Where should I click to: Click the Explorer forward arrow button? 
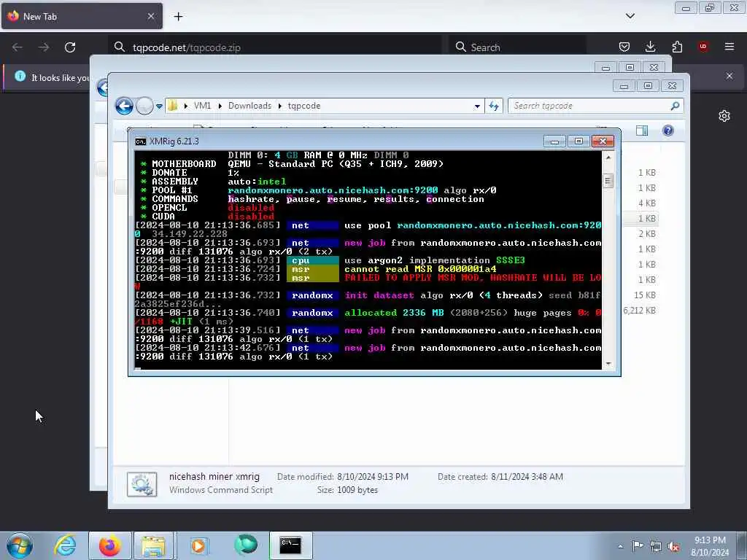tap(144, 106)
